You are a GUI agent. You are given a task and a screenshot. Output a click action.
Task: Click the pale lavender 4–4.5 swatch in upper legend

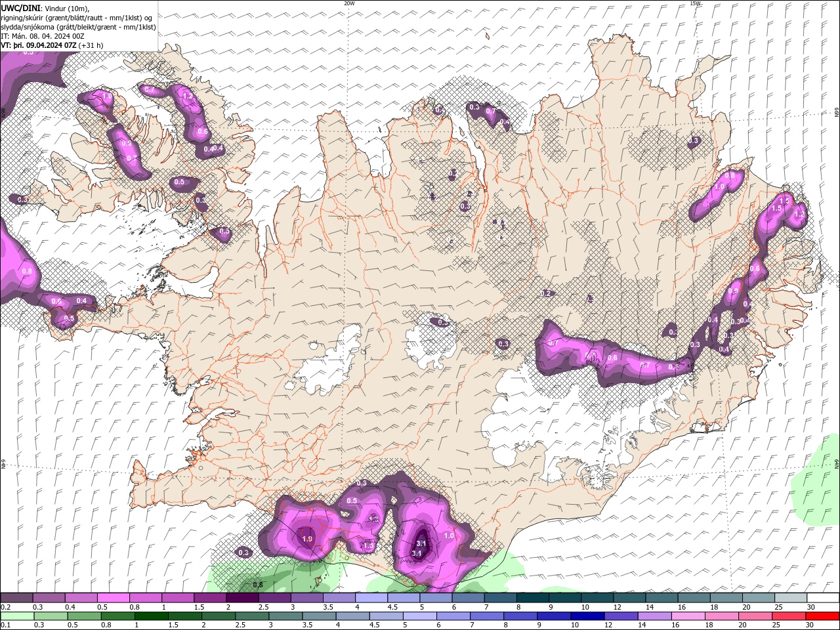tap(371, 598)
